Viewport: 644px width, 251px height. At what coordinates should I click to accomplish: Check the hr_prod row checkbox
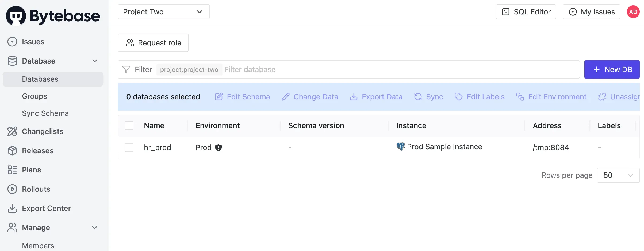coord(129,147)
